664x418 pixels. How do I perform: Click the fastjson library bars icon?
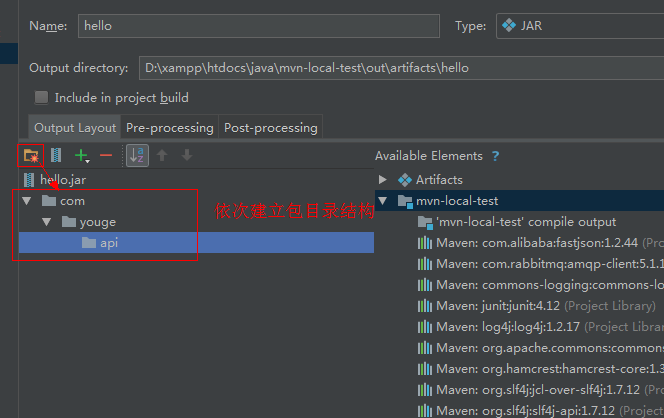pyautogui.click(x=425, y=243)
